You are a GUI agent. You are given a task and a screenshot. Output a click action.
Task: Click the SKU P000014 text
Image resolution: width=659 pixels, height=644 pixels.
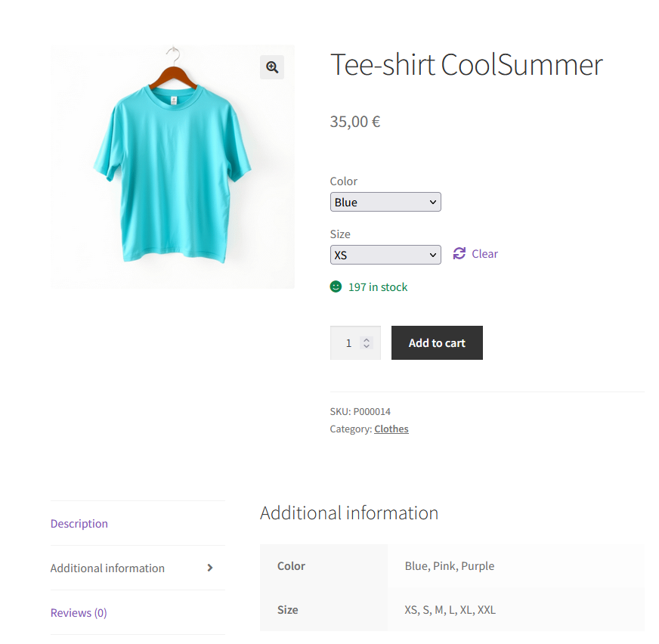pos(360,411)
